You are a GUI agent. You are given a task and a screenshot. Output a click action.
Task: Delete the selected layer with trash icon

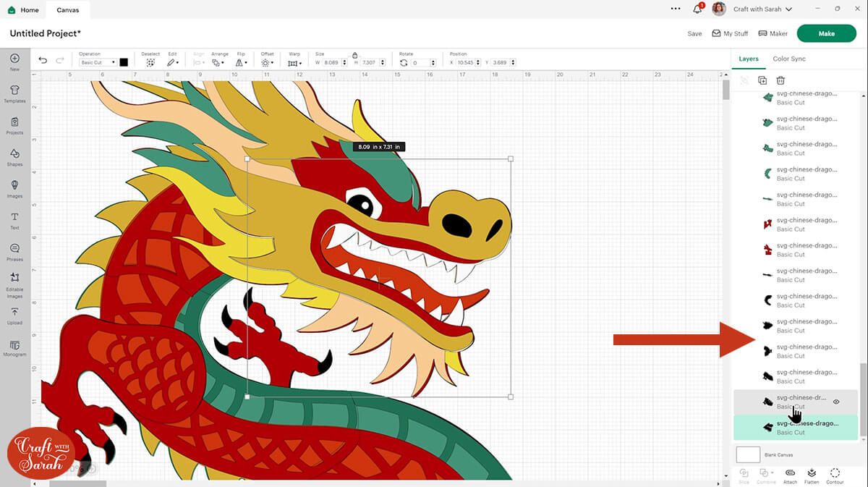(780, 80)
